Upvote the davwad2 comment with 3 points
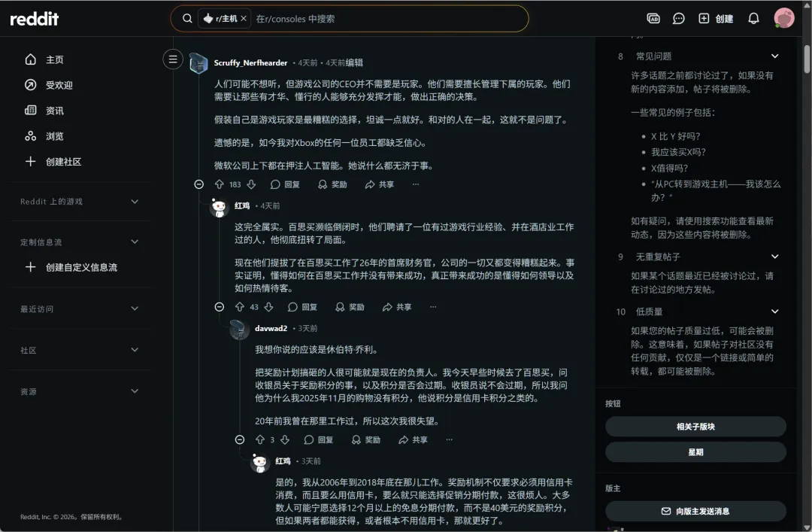This screenshot has width=812, height=532. coord(260,439)
